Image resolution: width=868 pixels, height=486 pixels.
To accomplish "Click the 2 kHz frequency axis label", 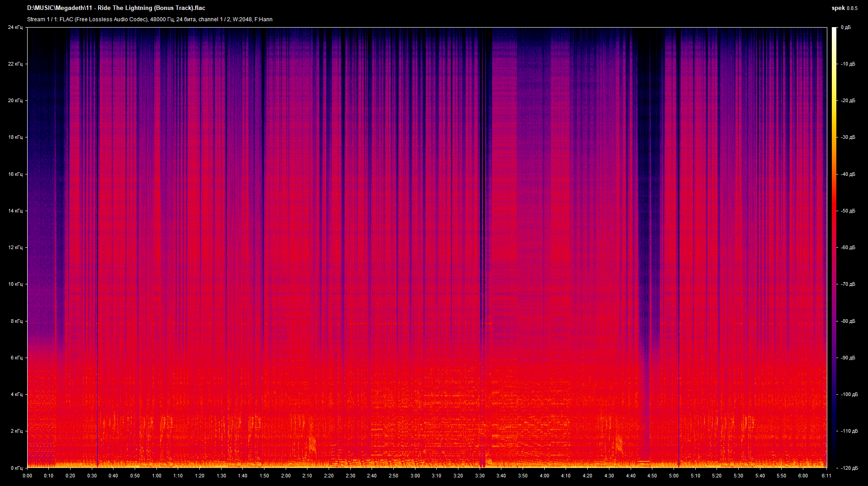I will tap(17, 430).
